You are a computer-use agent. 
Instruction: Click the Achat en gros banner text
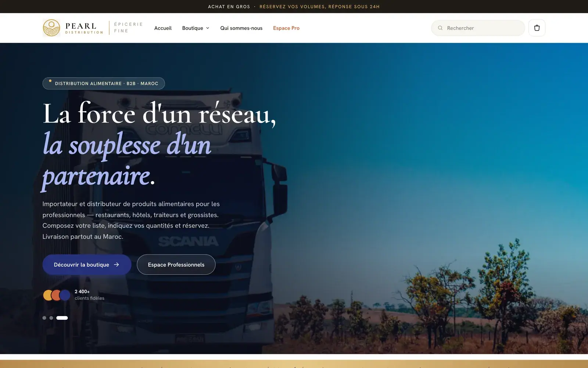pos(229,7)
